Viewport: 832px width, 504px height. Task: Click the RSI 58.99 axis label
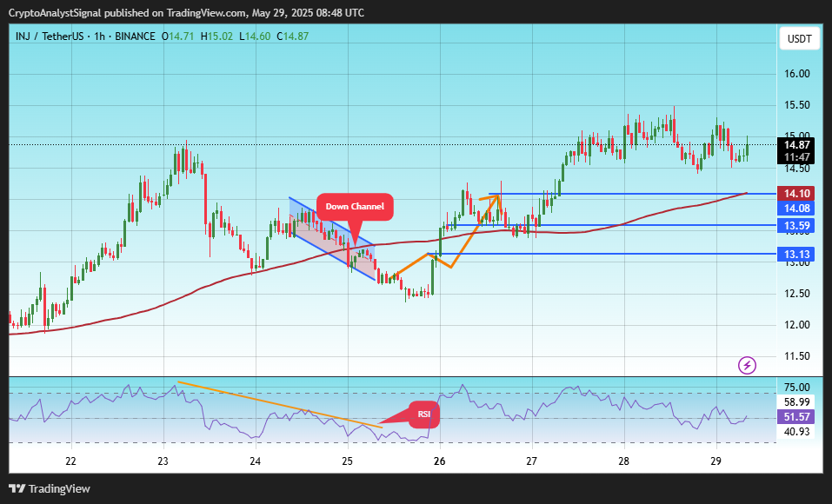[797, 402]
